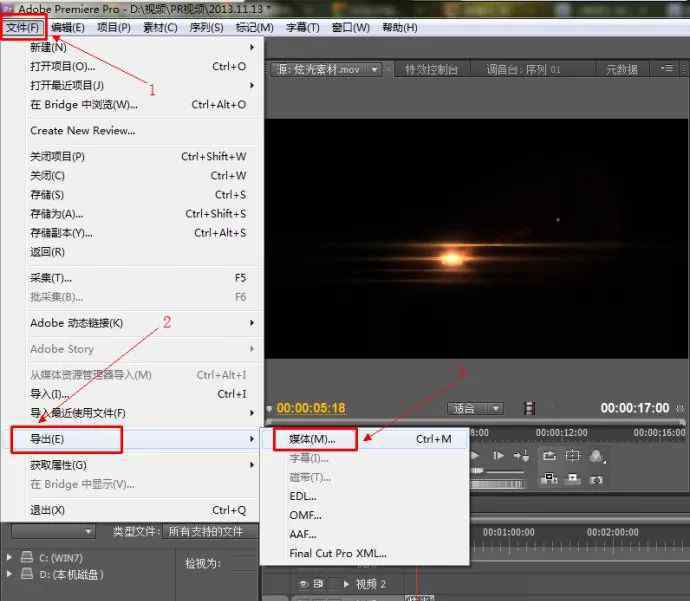Expand the C: (WIN7) drive tree
This screenshot has height=601, width=690.
coord(9,557)
